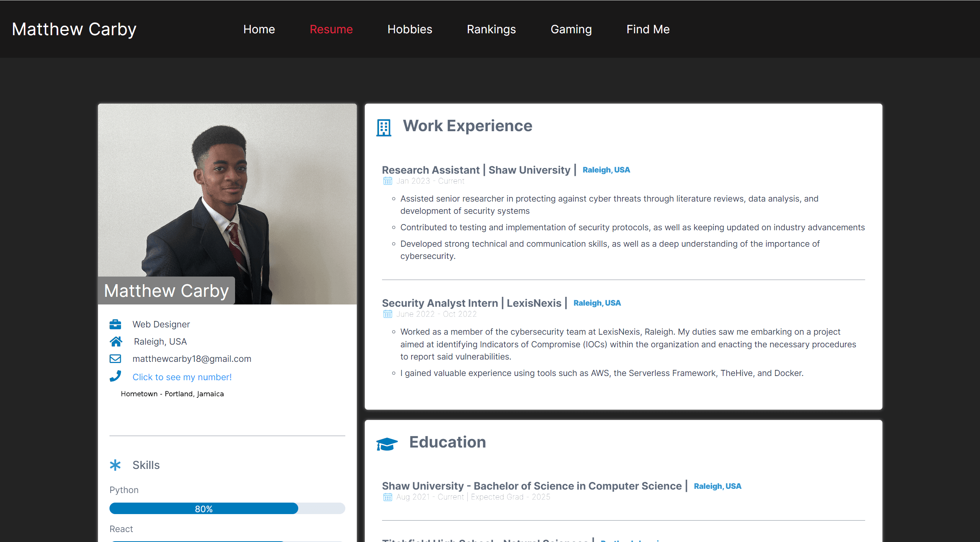The height and width of the screenshot is (542, 980).
Task: Click the email matthewcarby18@gmail.com
Action: pos(192,359)
